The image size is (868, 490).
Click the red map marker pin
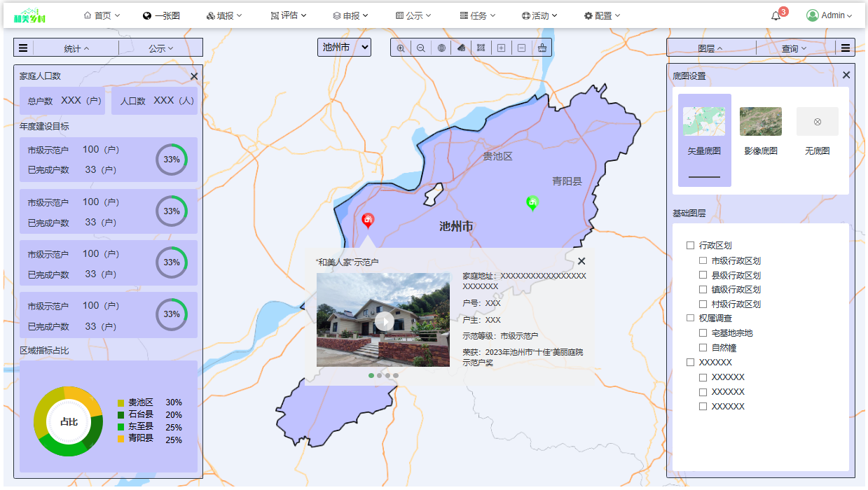368,221
